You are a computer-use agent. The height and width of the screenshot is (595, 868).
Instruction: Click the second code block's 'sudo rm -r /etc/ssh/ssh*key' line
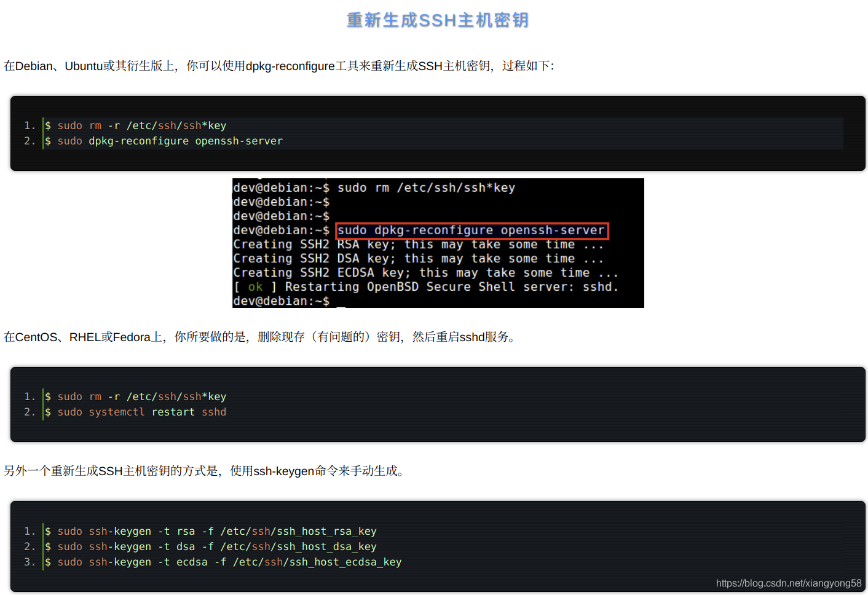pos(135,396)
